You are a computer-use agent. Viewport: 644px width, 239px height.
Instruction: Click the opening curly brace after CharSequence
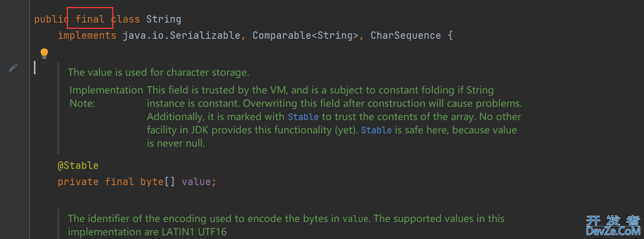pyautogui.click(x=450, y=35)
